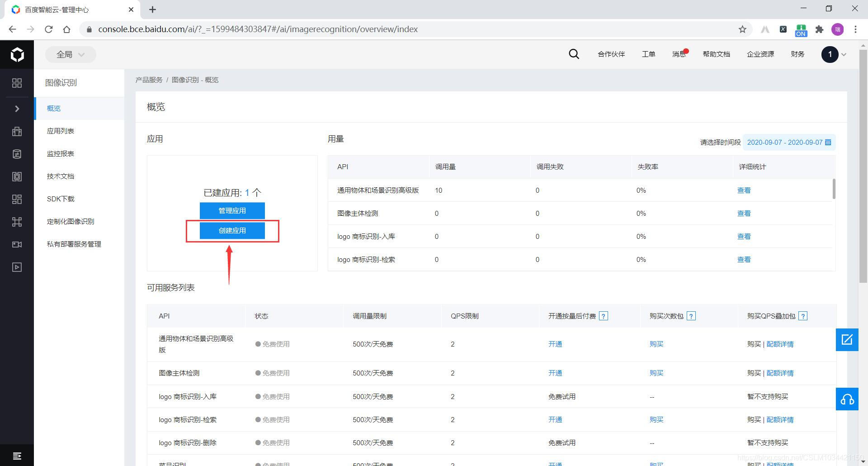
Task: Click the 创建应用 button
Action: [232, 230]
